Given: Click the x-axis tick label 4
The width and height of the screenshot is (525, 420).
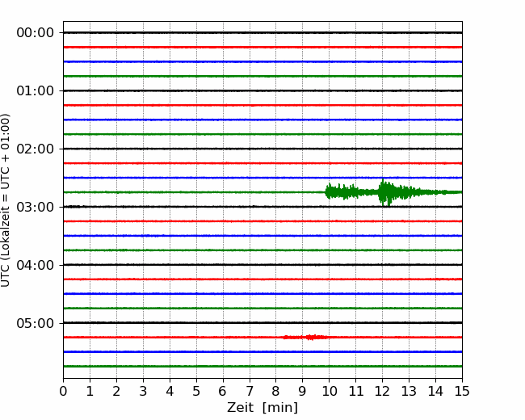Looking at the screenshot, I should pyautogui.click(x=170, y=391).
